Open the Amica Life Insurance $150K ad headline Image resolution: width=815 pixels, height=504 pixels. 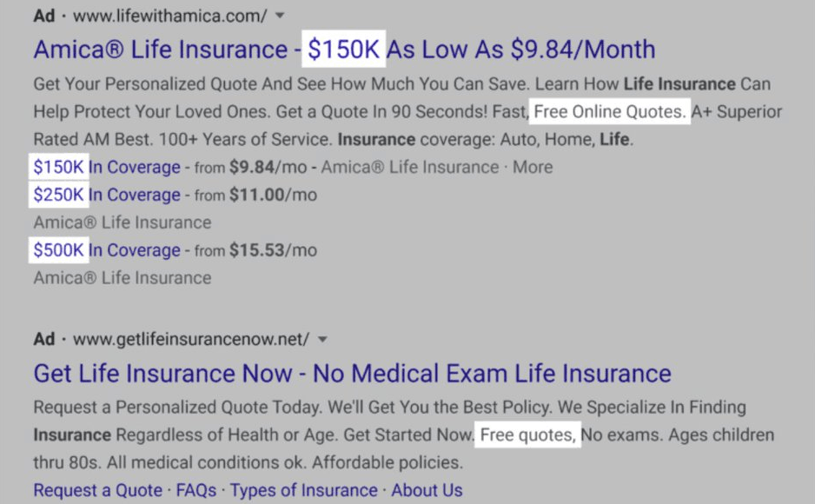pyautogui.click(x=344, y=49)
